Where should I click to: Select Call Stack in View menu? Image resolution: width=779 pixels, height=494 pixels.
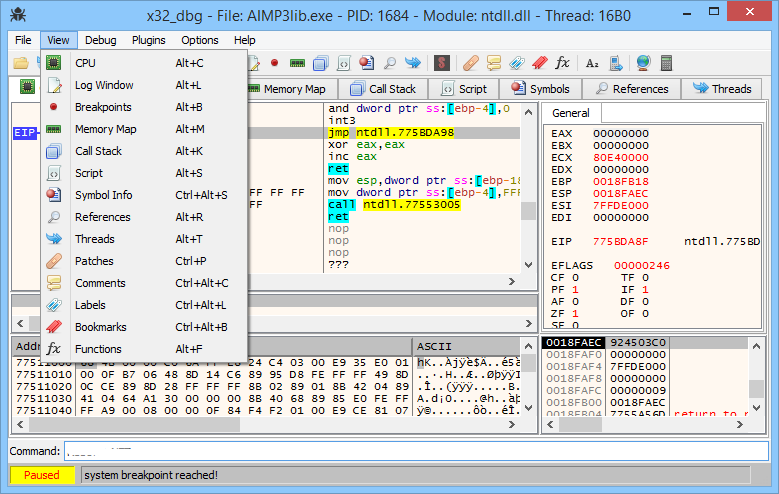144,151
